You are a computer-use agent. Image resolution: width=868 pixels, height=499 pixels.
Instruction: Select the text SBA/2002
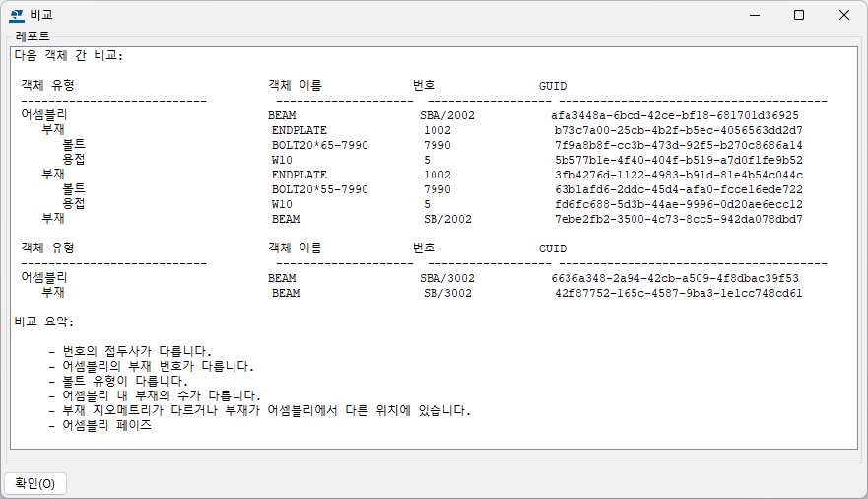coord(446,115)
